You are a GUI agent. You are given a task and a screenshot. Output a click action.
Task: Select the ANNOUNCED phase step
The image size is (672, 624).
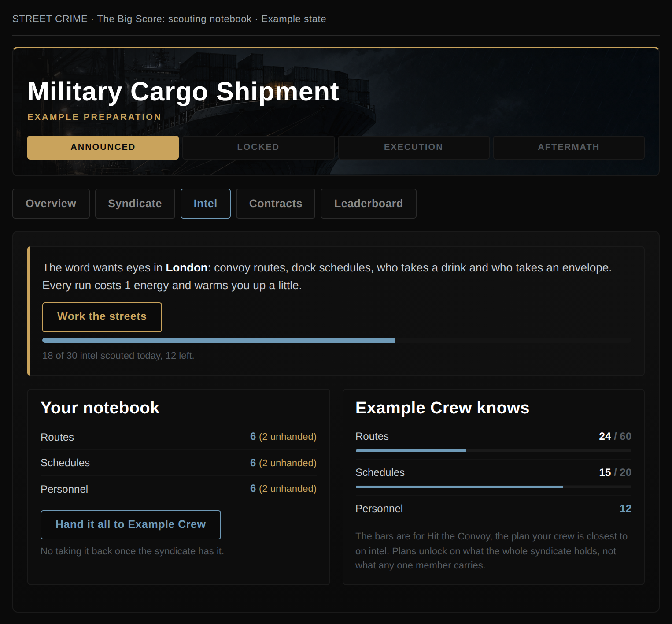103,148
